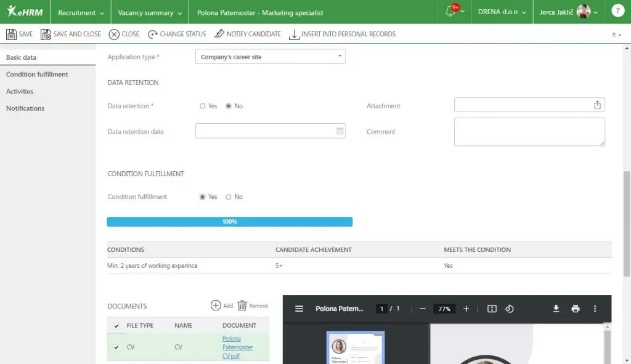Open the data retention date calendar
The height and width of the screenshot is (364, 631).
click(340, 131)
